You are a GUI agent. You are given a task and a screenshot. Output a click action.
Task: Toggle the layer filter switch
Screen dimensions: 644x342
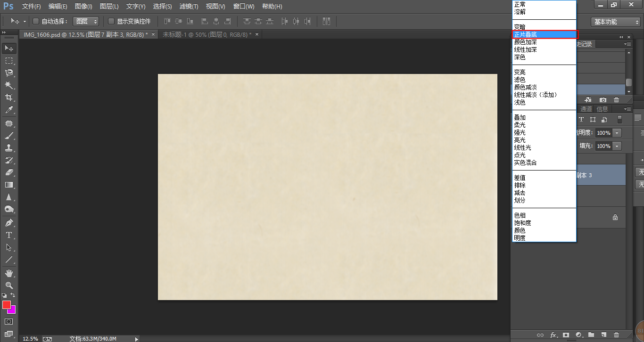click(x=619, y=120)
